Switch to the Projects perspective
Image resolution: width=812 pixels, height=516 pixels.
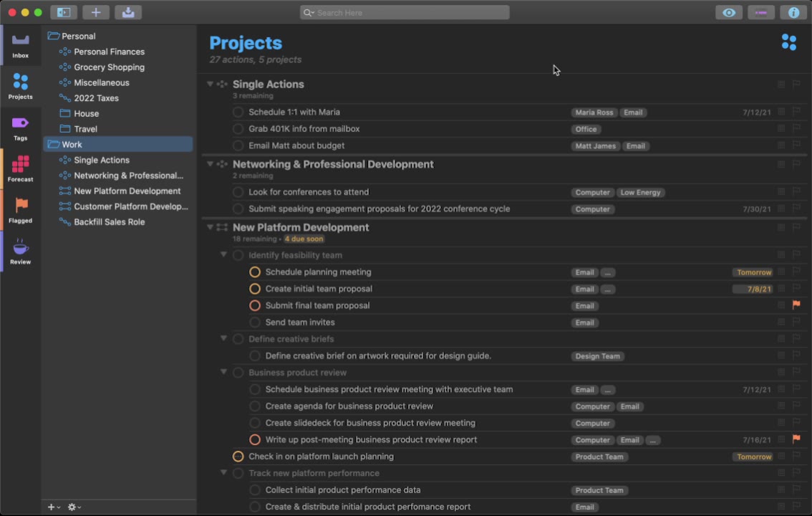[x=20, y=87]
